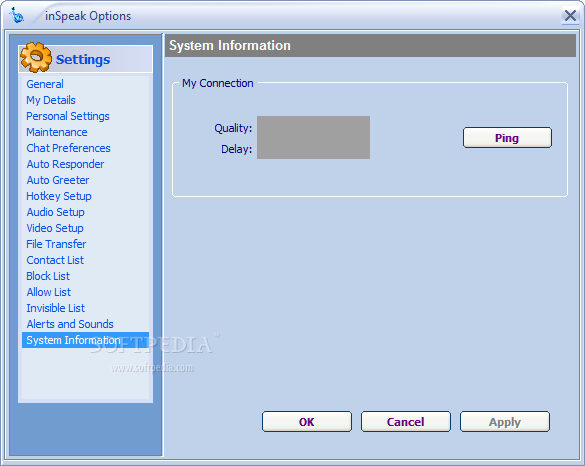Screen dimensions: 585x466
Task: Cancel the options dialog
Action: tap(406, 422)
